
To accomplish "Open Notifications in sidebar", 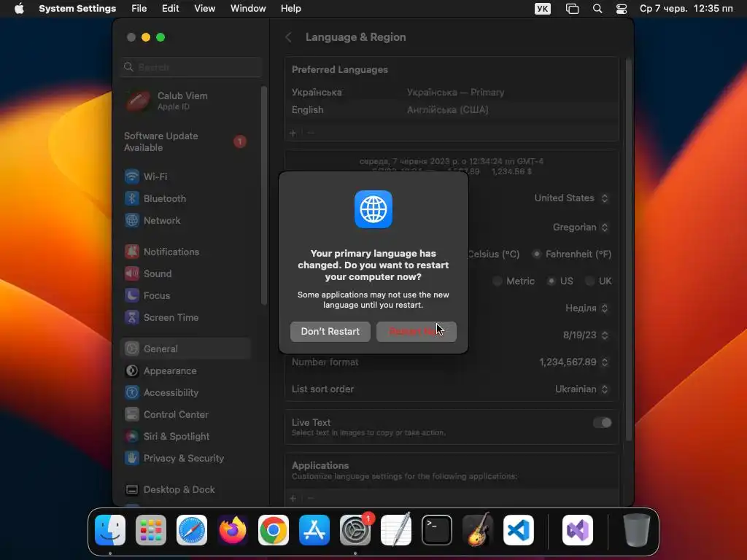I will point(186,252).
